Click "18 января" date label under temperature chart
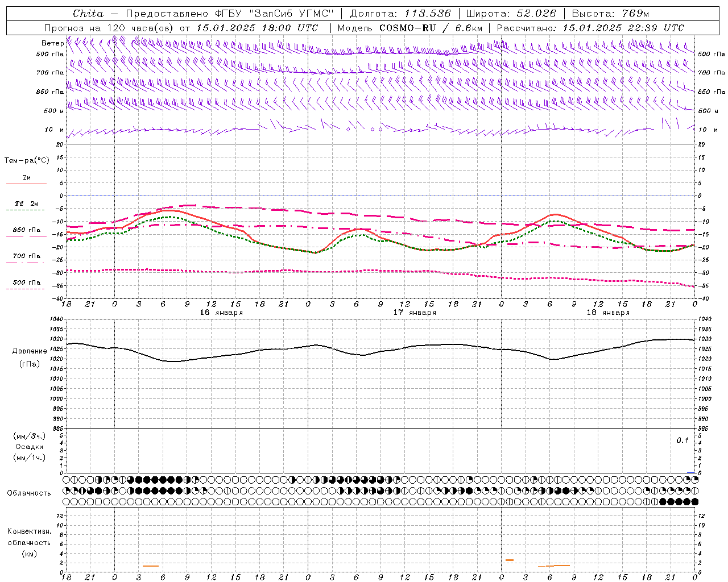728x582 pixels. [x=608, y=313]
